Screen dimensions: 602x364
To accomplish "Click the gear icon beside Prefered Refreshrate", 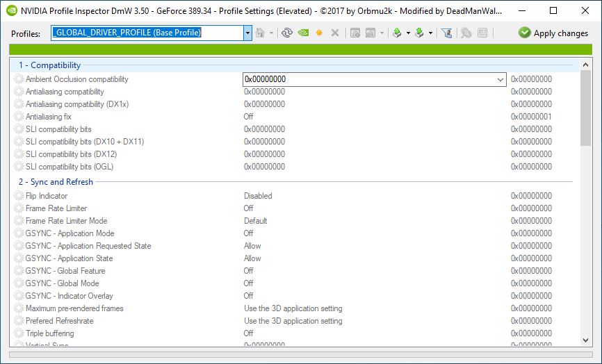I will (19, 321).
